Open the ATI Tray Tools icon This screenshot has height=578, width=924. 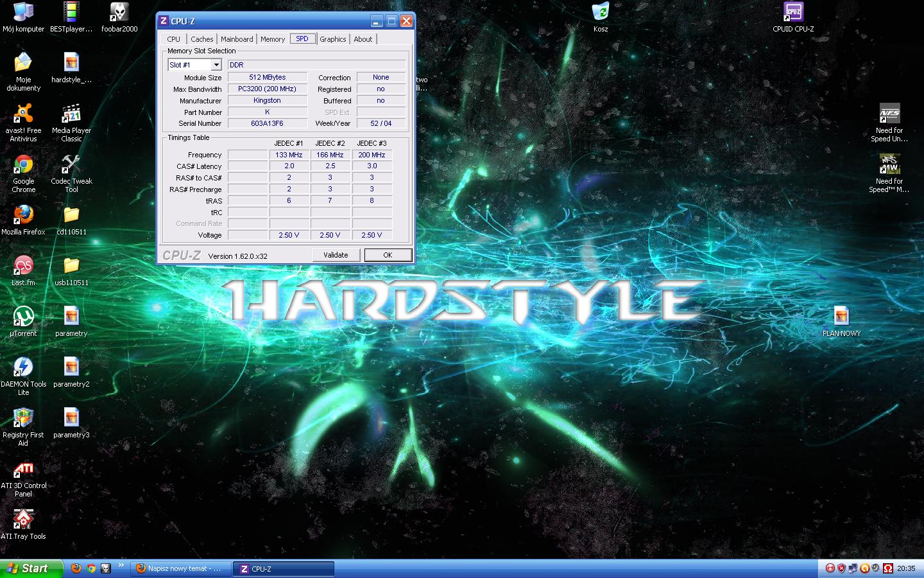[24, 520]
